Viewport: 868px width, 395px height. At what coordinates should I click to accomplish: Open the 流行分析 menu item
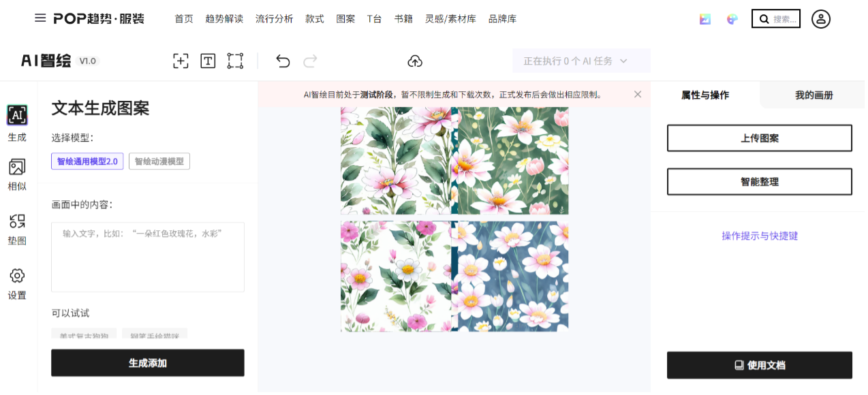click(275, 19)
